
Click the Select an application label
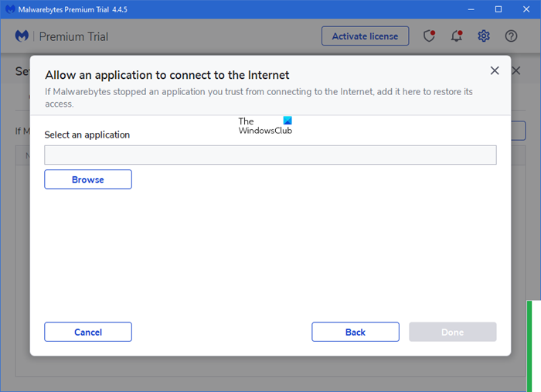tap(87, 135)
